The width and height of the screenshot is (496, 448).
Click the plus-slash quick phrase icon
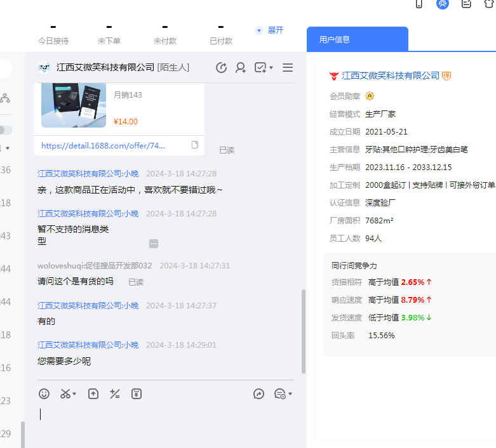pyautogui.click(x=115, y=394)
